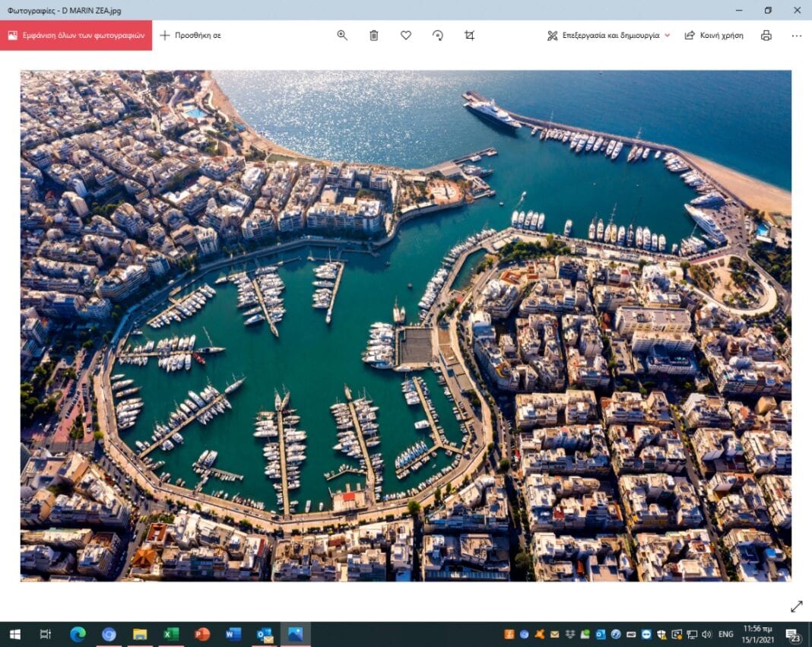This screenshot has width=812, height=647.
Task: Delete the photo with trash icon
Action: [374, 35]
